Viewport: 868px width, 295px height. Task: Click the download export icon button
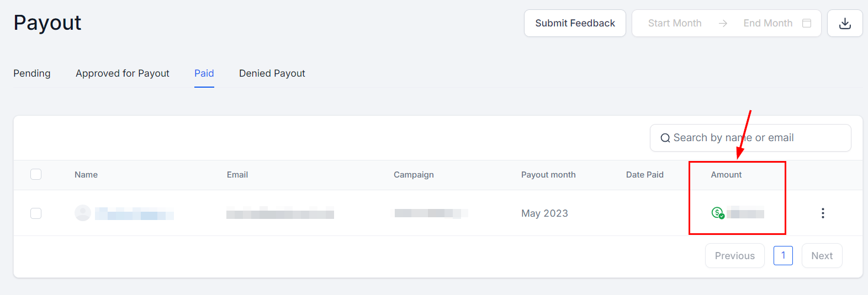point(845,23)
